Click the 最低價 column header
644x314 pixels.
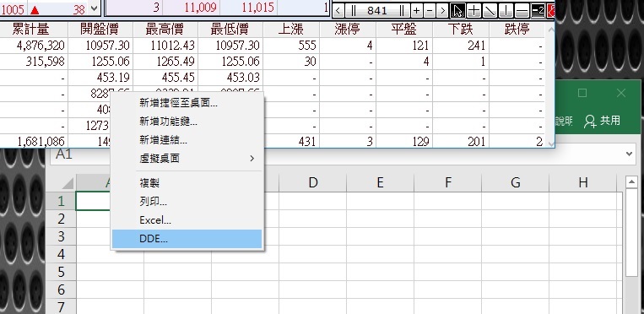click(x=230, y=30)
